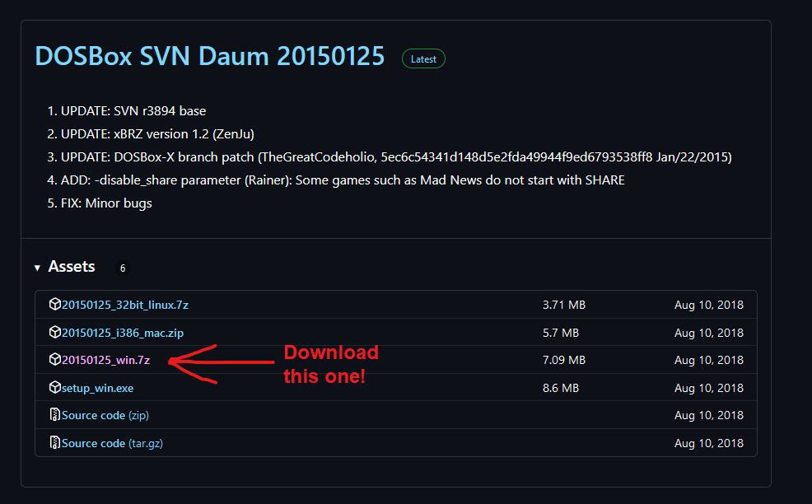Click the 7.09 MB size of 20150125_win.7z
This screenshot has height=504, width=812.
564,360
